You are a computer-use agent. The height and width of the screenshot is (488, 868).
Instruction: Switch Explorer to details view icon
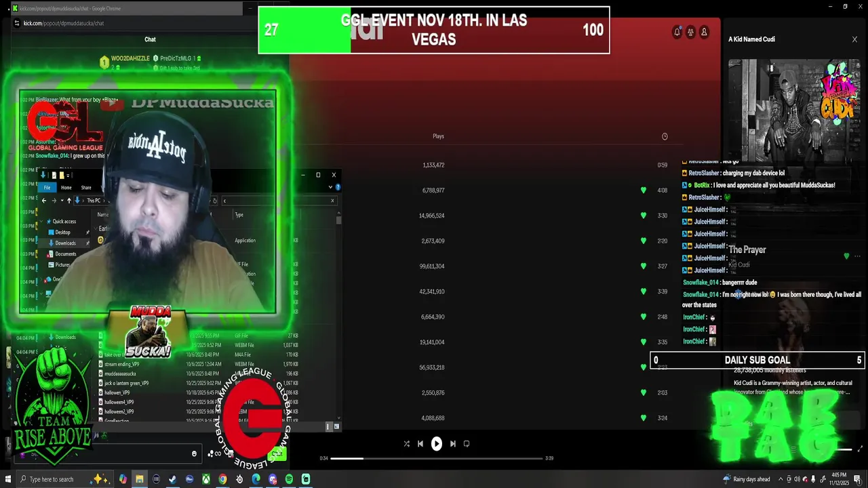pos(329,426)
